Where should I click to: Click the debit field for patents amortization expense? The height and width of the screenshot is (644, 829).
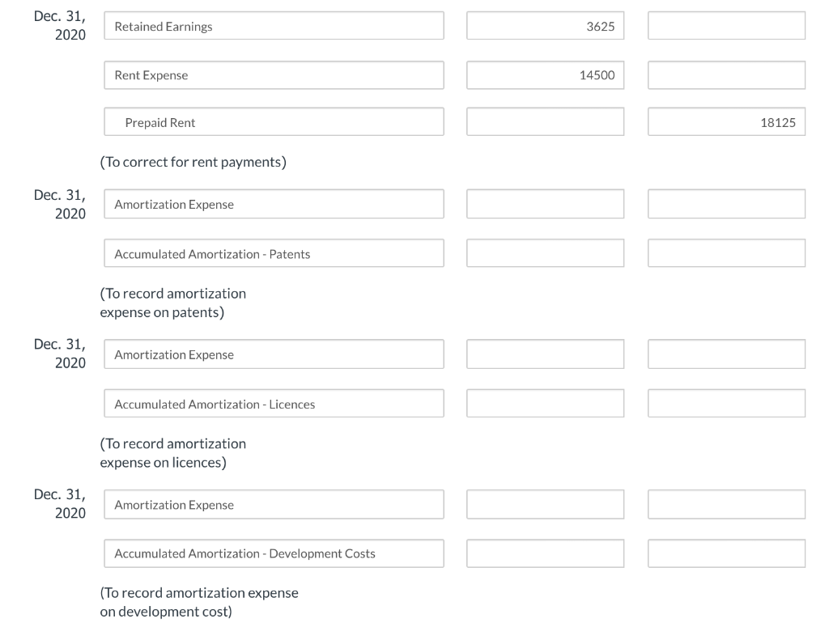tap(545, 203)
